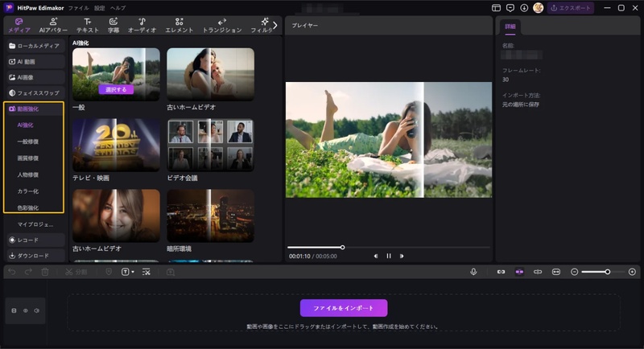The width and height of the screenshot is (644, 349).
Task: Select 人物修復 in the sidebar
Action: (x=27, y=174)
